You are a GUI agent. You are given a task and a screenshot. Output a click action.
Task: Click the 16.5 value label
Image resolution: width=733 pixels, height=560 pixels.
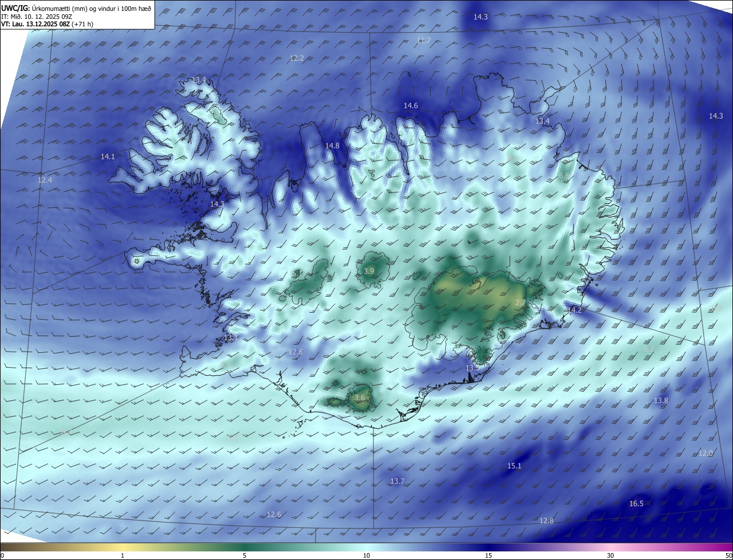point(636,503)
